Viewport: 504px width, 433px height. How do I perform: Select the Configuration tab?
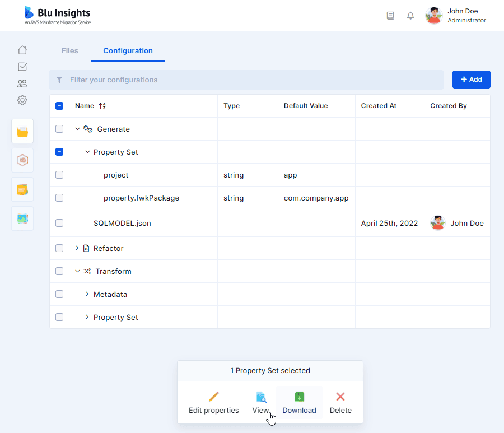pyautogui.click(x=128, y=51)
